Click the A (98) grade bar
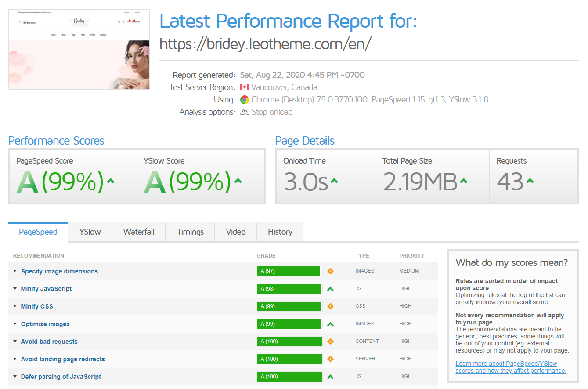 click(x=289, y=289)
